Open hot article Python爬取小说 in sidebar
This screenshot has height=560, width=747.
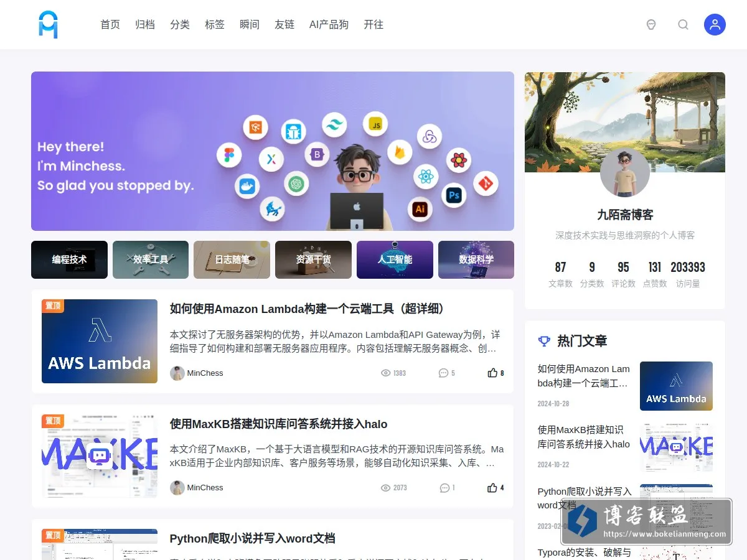[x=585, y=498]
